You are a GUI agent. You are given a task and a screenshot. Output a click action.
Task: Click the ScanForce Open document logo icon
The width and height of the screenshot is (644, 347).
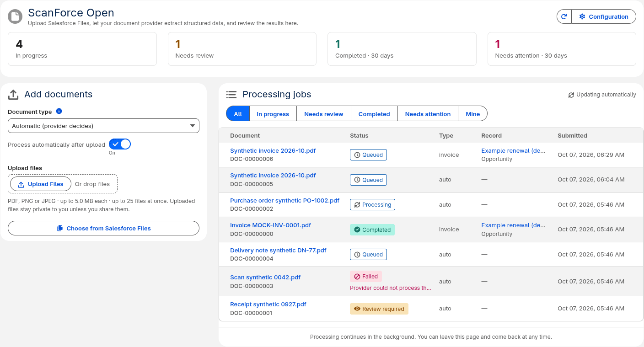tap(15, 16)
